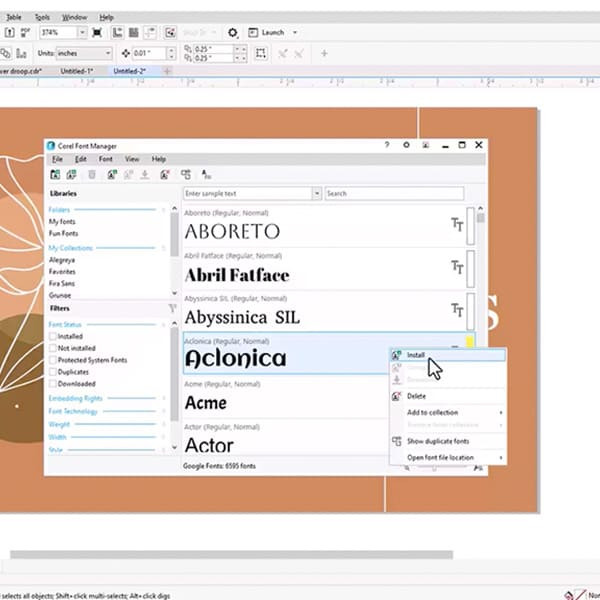
Task: Check the Duplicates filter checkbox
Action: pyautogui.click(x=53, y=372)
